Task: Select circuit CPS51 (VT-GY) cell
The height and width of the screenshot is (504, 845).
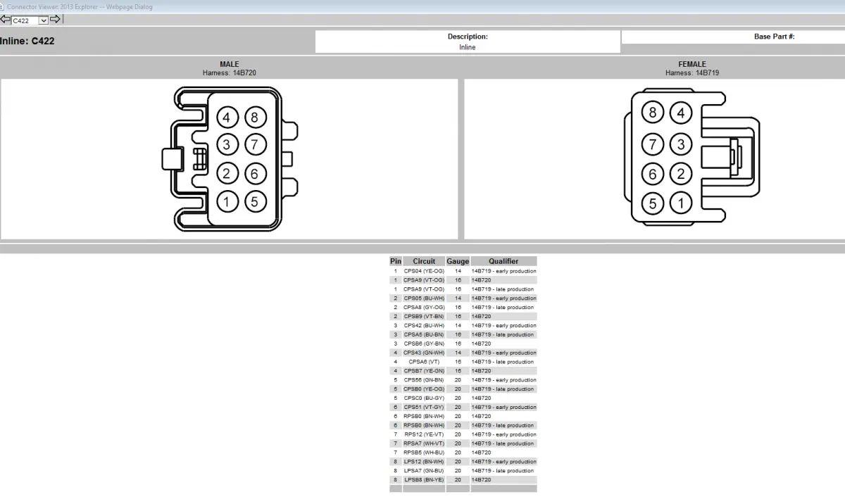Action: pyautogui.click(x=424, y=408)
